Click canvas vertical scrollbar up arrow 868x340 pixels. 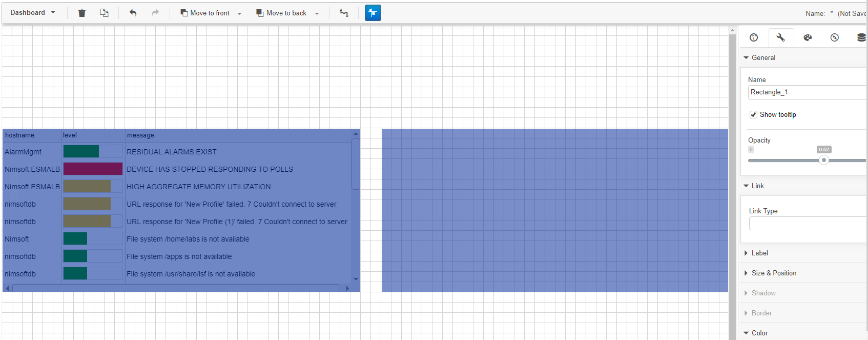pyautogui.click(x=732, y=31)
